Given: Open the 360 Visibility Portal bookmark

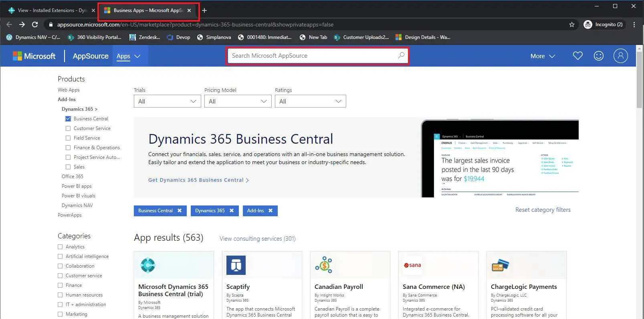Looking at the screenshot, I should click(x=95, y=37).
